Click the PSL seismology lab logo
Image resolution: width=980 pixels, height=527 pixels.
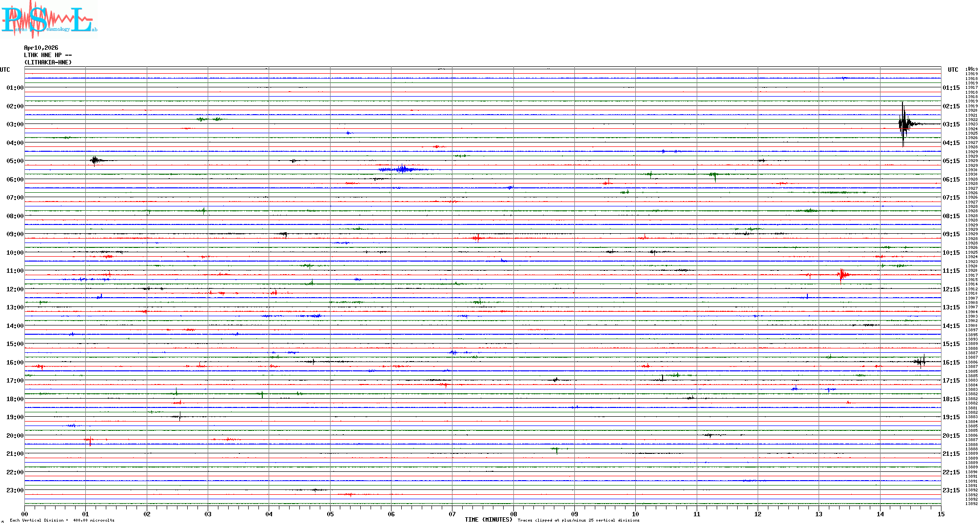coord(49,19)
